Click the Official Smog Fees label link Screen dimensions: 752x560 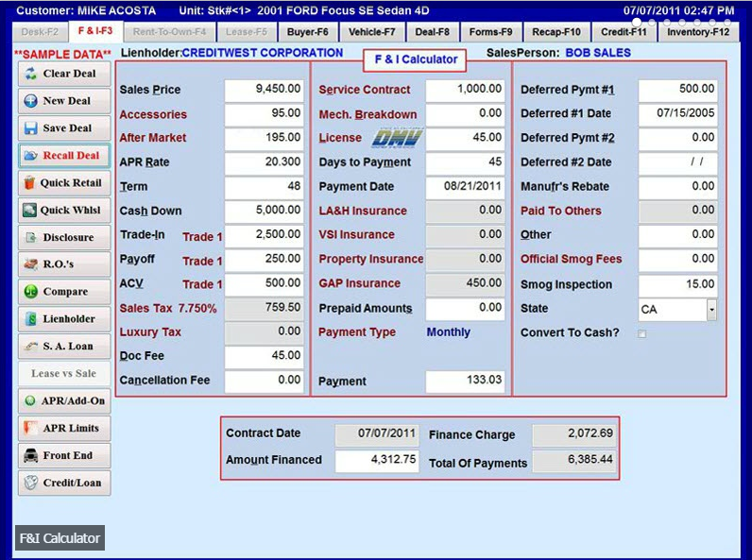(x=572, y=260)
